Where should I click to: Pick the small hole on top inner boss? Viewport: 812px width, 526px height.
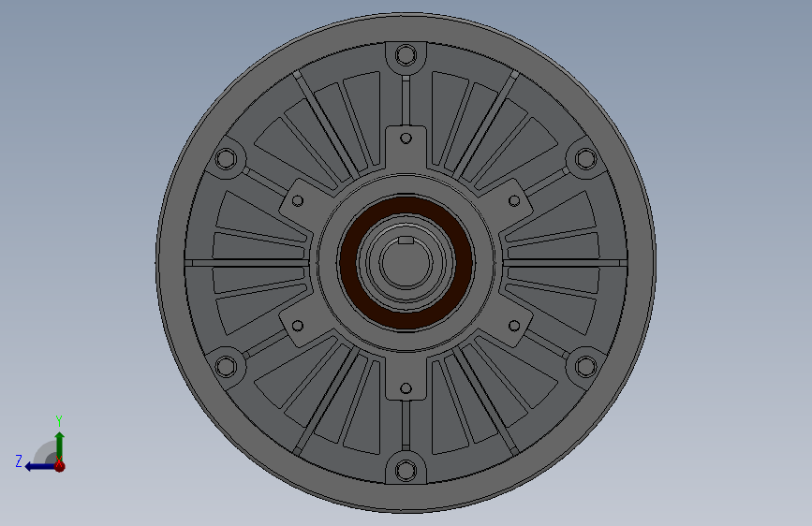(x=406, y=139)
